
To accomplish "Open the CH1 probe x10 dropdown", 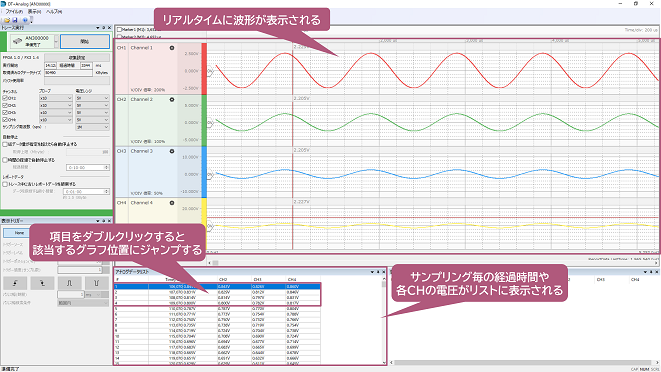I will [x=56, y=98].
